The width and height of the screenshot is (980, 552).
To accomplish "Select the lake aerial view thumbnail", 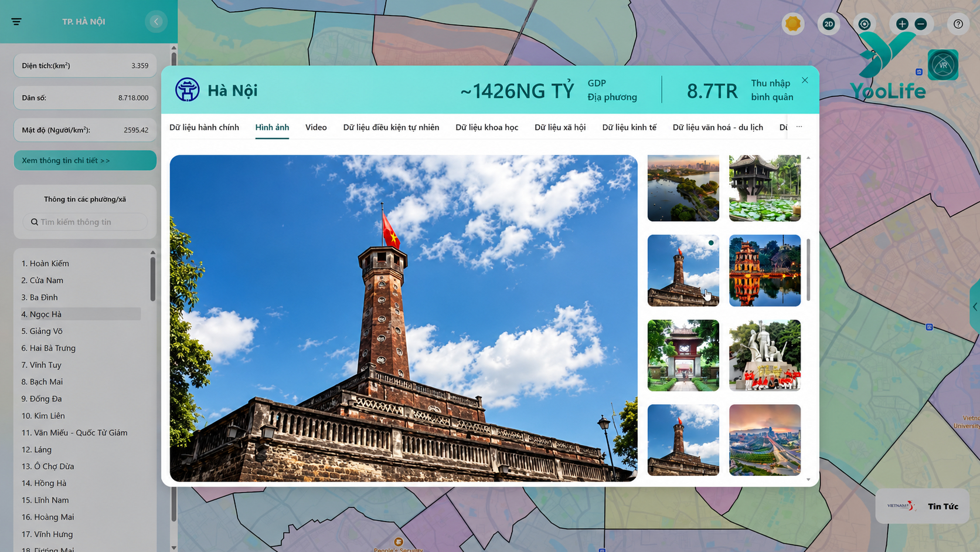I will pos(683,188).
